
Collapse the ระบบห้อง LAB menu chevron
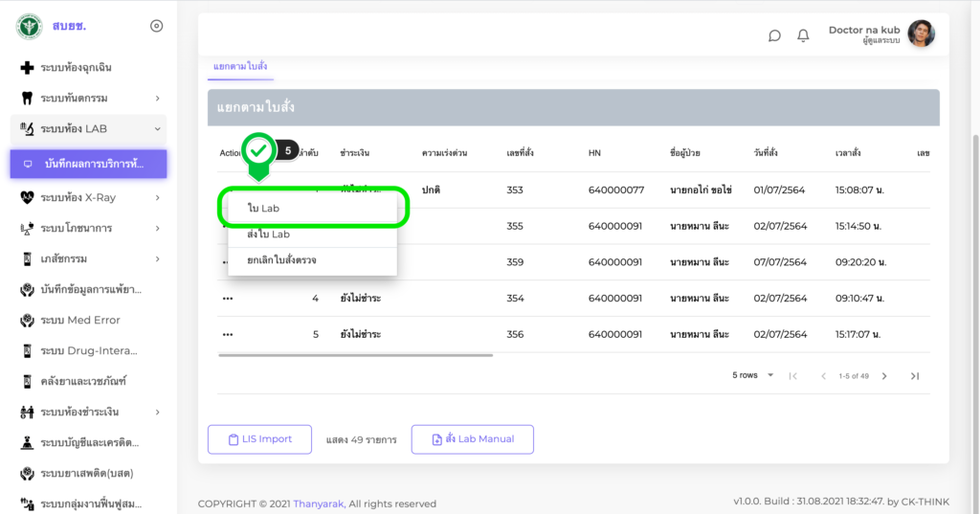click(x=157, y=128)
